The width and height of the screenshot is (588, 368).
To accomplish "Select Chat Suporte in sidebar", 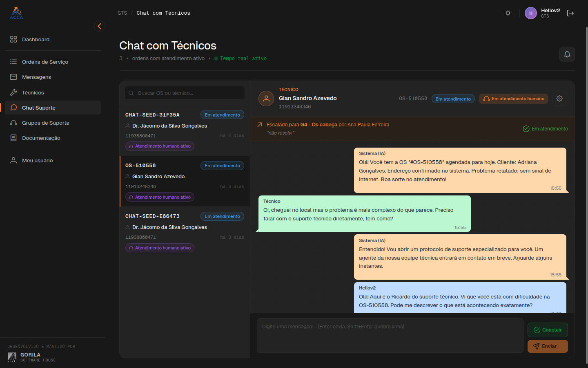I will click(x=53, y=108).
